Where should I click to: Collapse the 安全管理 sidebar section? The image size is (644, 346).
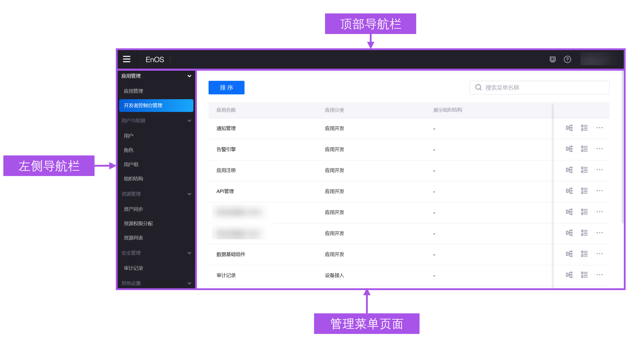(189, 253)
